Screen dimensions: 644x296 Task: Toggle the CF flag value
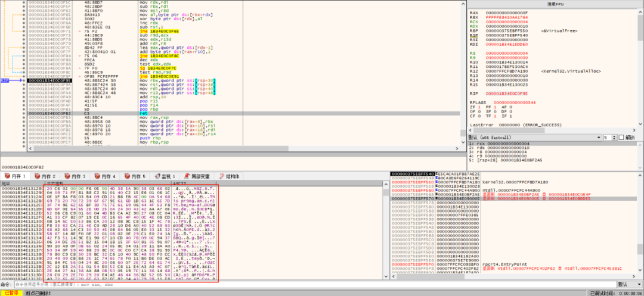(x=478, y=116)
